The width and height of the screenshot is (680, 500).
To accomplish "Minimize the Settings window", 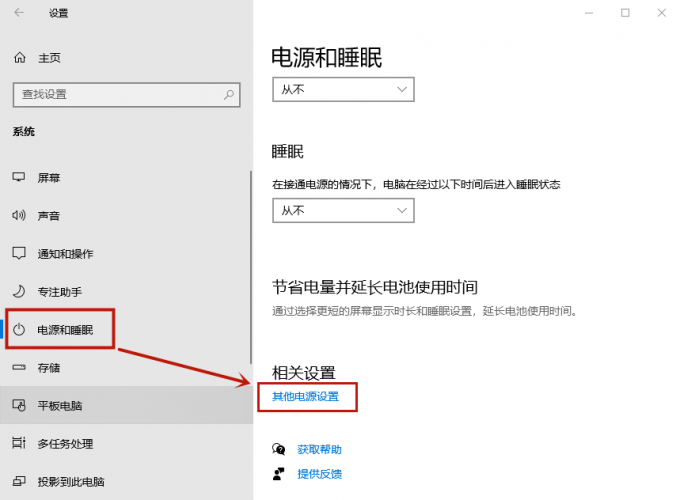I will click(x=589, y=13).
